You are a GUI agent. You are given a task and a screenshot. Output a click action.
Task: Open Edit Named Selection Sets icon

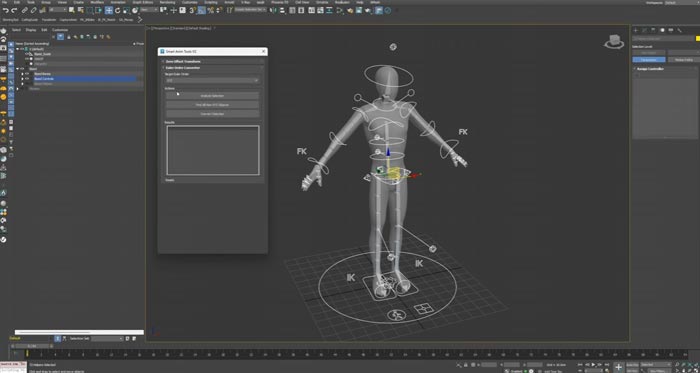pos(230,10)
